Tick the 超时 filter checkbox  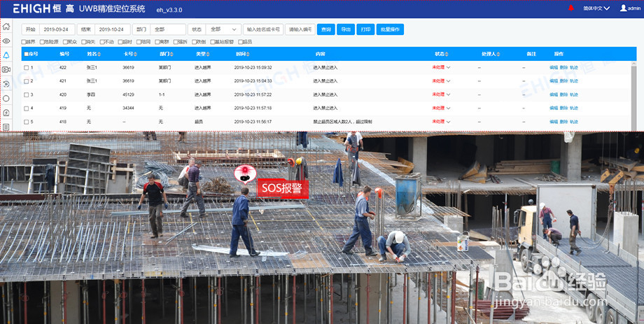120,42
